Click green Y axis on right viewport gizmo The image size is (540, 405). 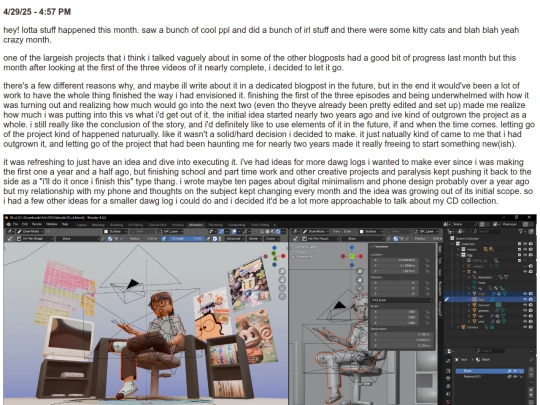[x=352, y=256]
